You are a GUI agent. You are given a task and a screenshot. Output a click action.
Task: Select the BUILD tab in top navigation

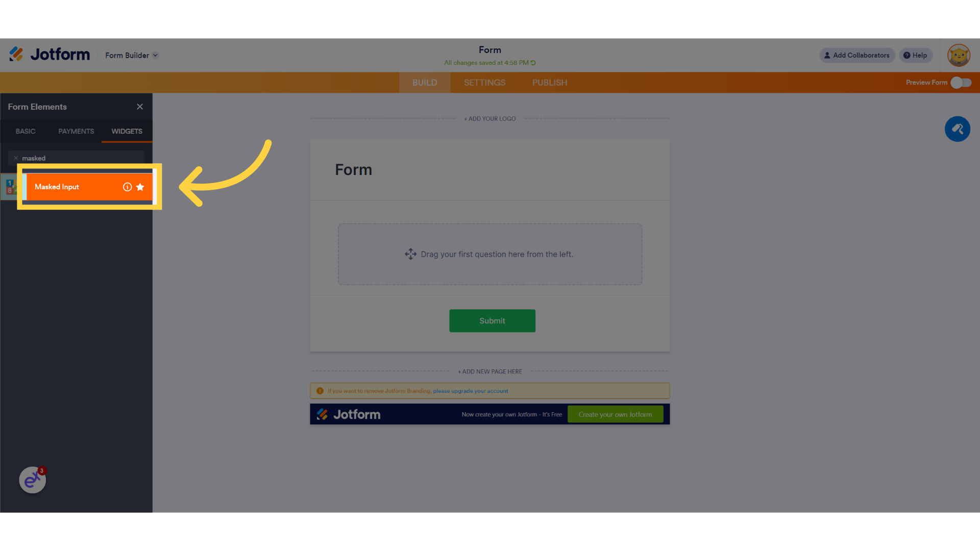425,82
